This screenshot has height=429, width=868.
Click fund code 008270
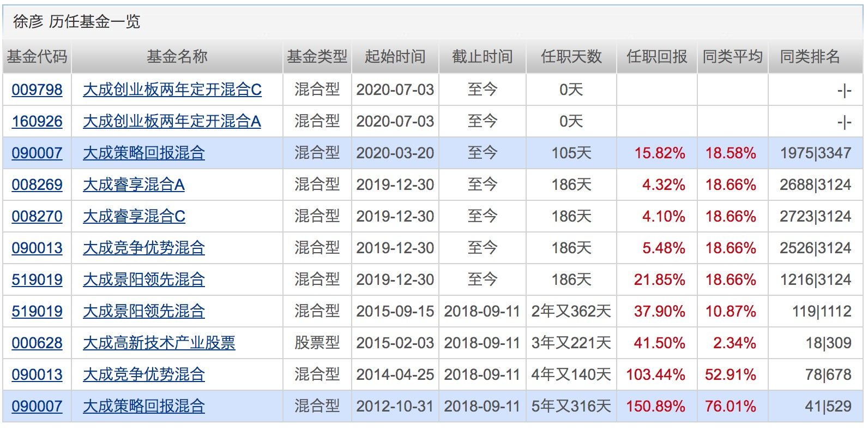pos(37,216)
